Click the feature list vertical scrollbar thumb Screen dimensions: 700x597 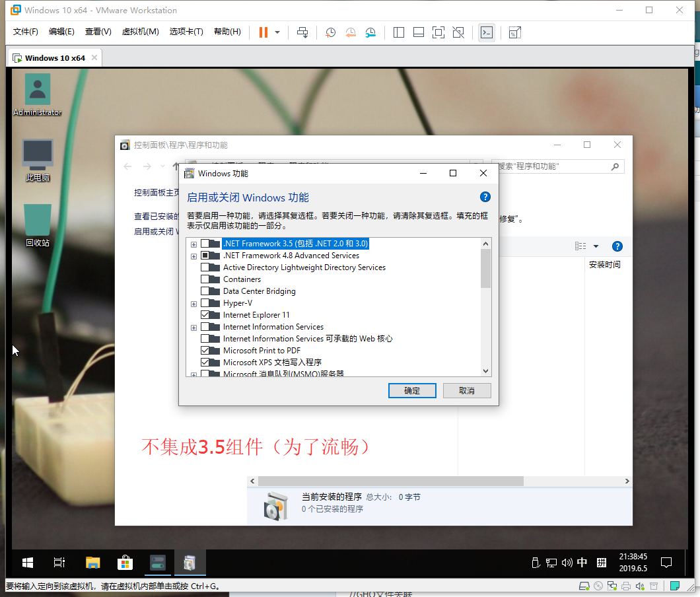click(486, 268)
